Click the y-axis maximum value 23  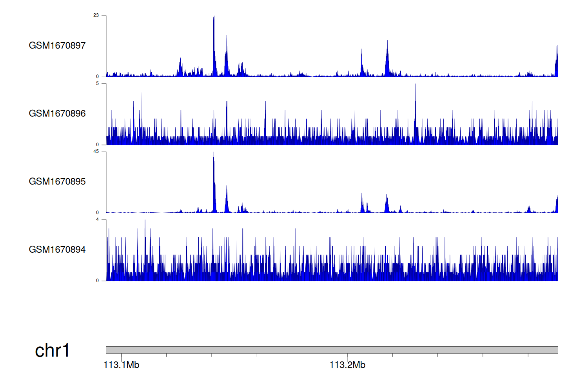pyautogui.click(x=96, y=15)
